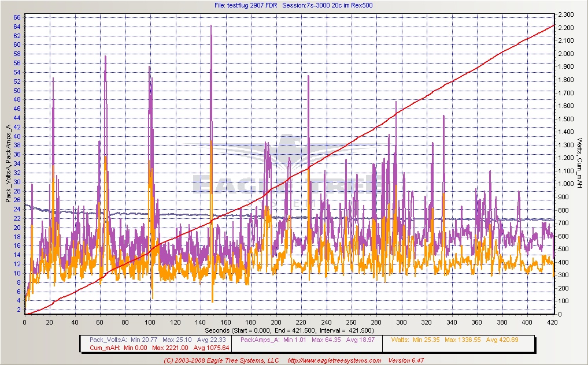
Task: Click the 66 tick on the left axis
Action: click(x=17, y=17)
